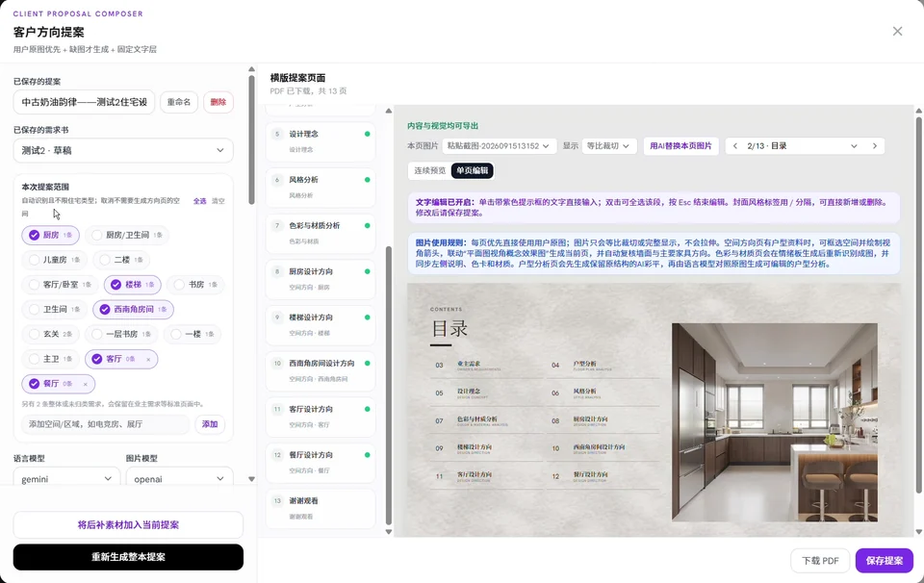Image resolution: width=924 pixels, height=583 pixels.
Task: Click 清空 to clear space selection
Action: [x=218, y=201]
